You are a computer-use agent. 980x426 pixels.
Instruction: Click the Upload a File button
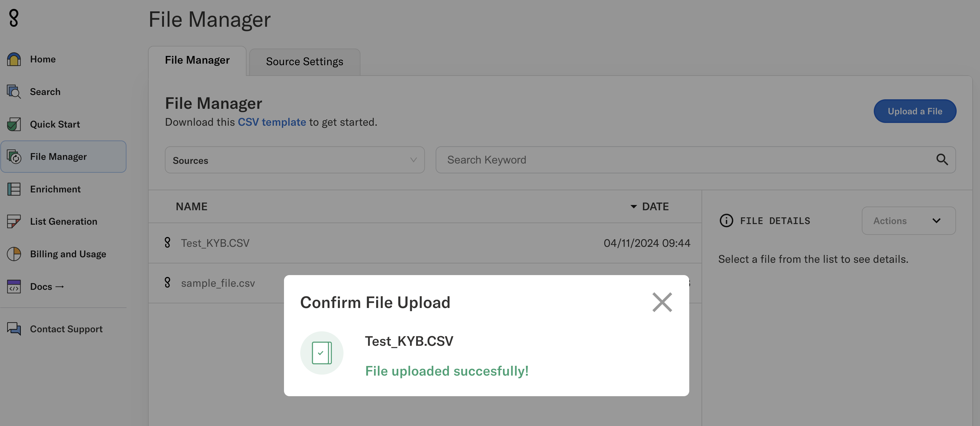915,111
